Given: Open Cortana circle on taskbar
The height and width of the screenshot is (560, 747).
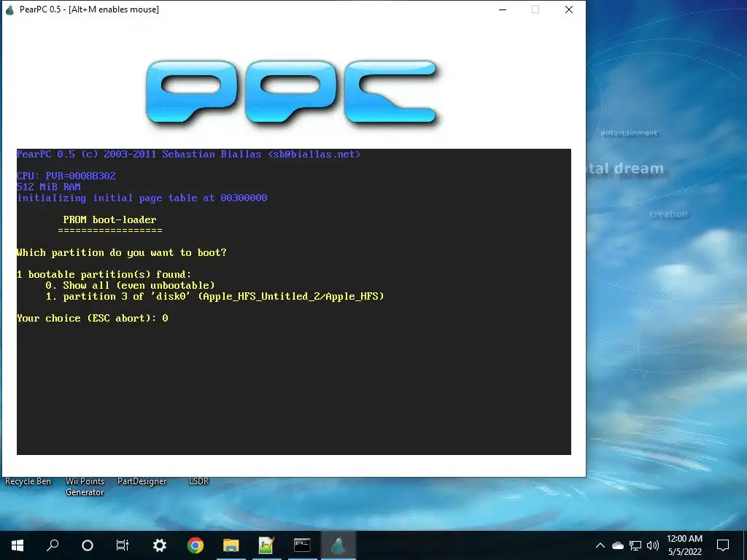Looking at the screenshot, I should click(x=88, y=545).
